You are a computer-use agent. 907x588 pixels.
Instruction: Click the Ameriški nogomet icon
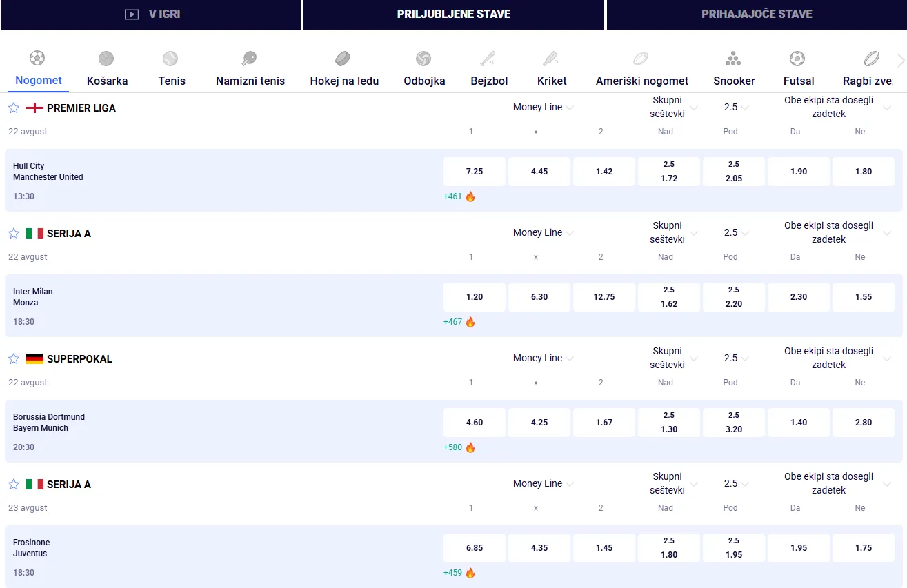tap(641, 59)
